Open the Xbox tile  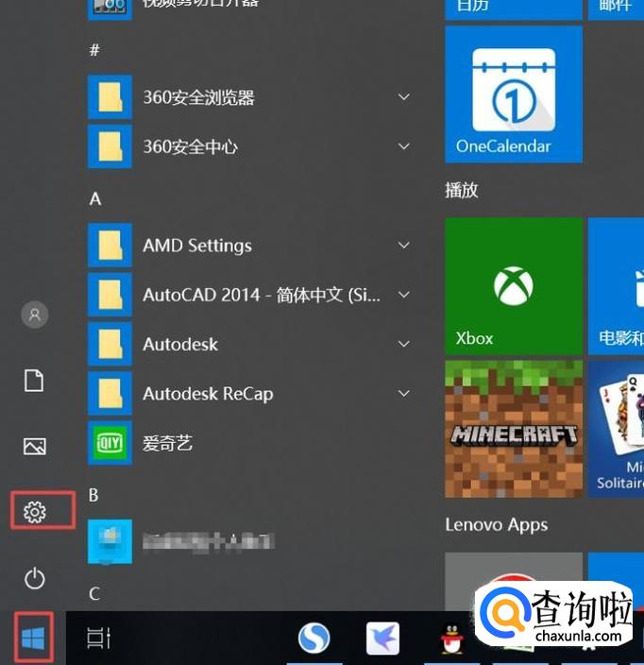point(514,286)
